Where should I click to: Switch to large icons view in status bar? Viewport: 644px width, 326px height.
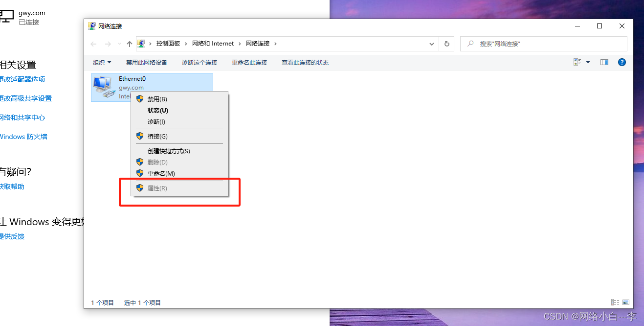(x=625, y=303)
